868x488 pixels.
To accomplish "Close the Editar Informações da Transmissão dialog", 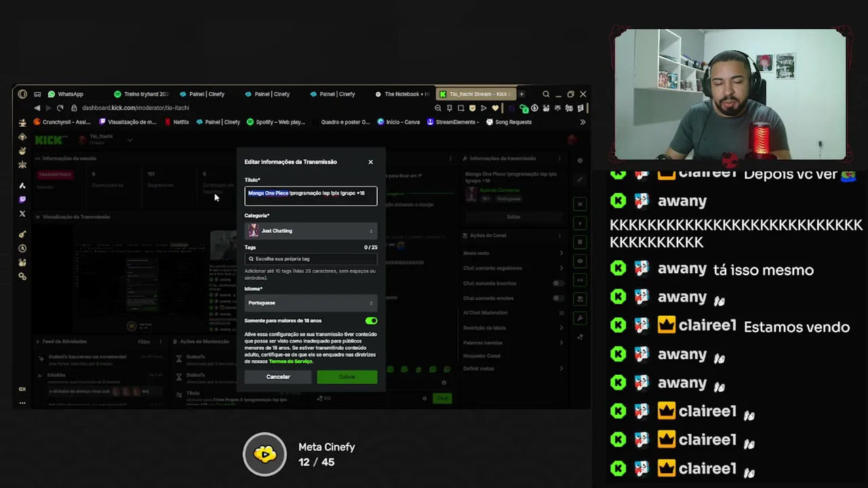I will (x=370, y=162).
